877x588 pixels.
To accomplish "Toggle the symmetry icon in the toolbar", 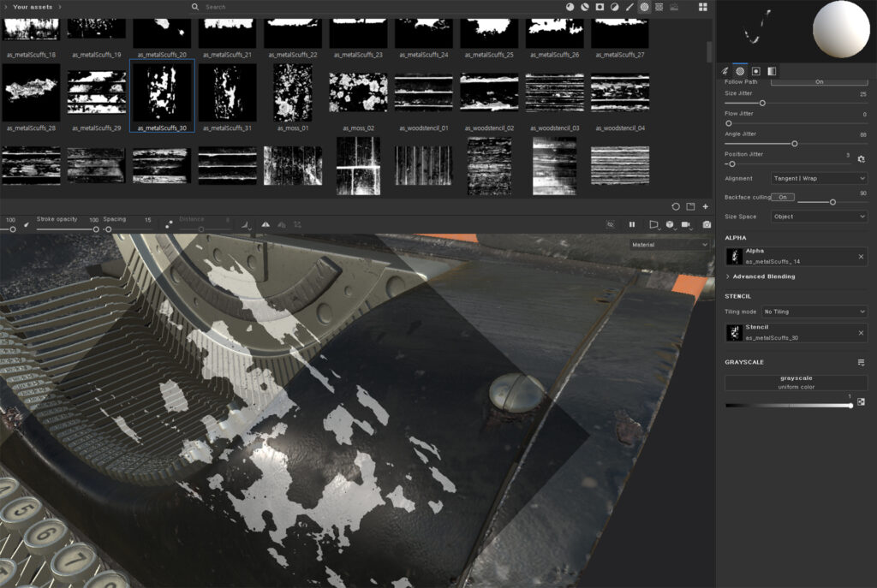I will point(265,224).
